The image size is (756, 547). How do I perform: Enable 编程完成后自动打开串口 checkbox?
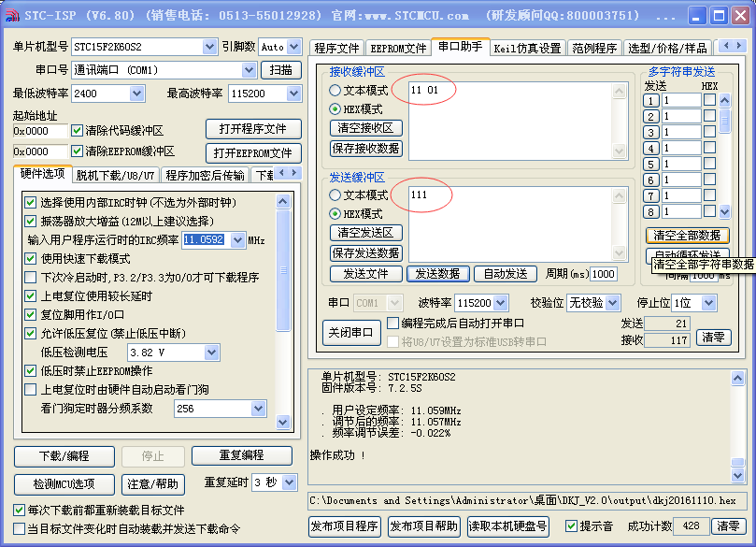coord(392,323)
